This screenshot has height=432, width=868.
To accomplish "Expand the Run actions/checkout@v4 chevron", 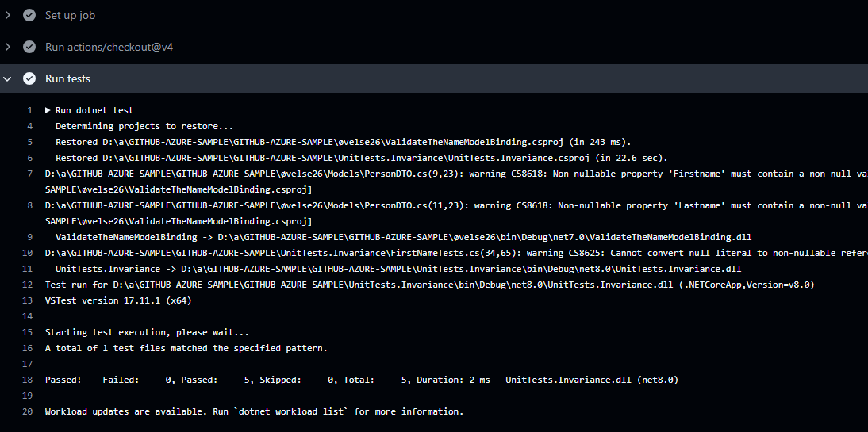I will tap(8, 47).
